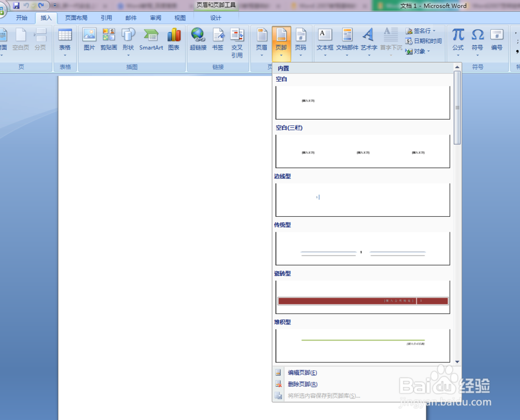Insert Date and Time (日期和时间)
The height and width of the screenshot is (420, 520).
[424, 41]
